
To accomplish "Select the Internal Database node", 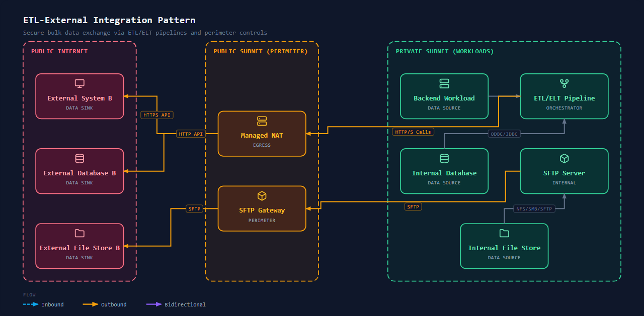I will [x=444, y=171].
